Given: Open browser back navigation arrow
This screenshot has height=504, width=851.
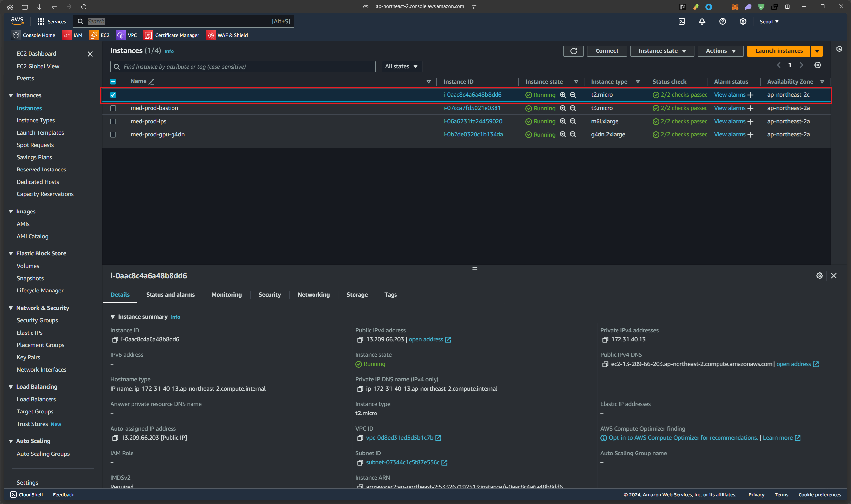Looking at the screenshot, I should pos(54,7).
